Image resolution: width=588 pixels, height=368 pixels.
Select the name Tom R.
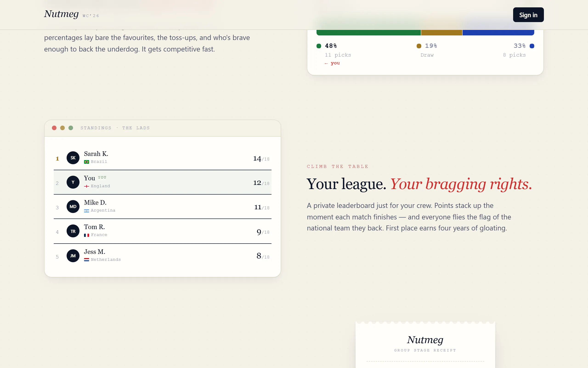(95, 227)
